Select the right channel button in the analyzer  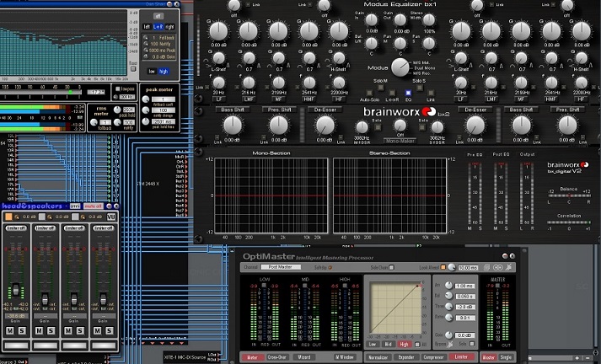169,27
